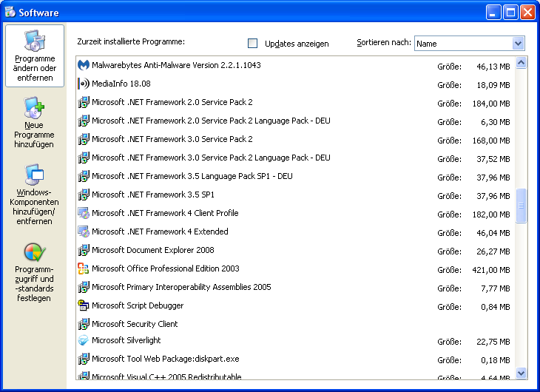This screenshot has height=392, width=540.
Task: Open 'Programme ändern oder entfernen' sidebar icon
Action: click(35, 40)
